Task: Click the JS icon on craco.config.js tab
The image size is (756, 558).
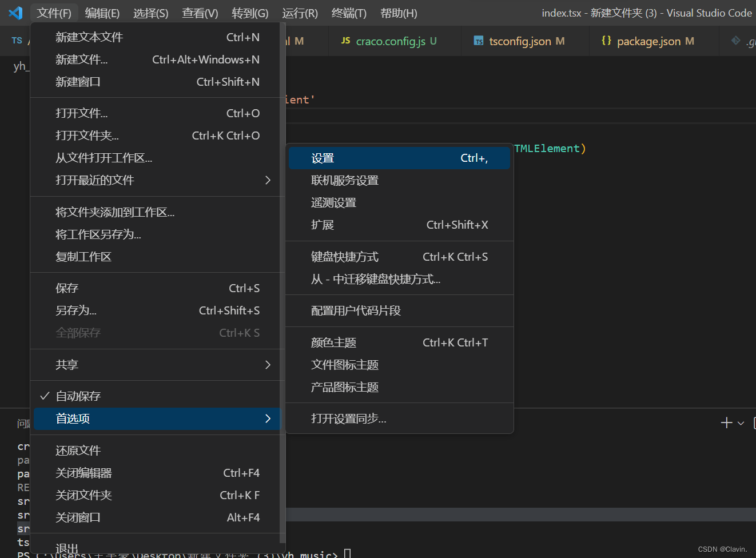Action: pyautogui.click(x=345, y=41)
